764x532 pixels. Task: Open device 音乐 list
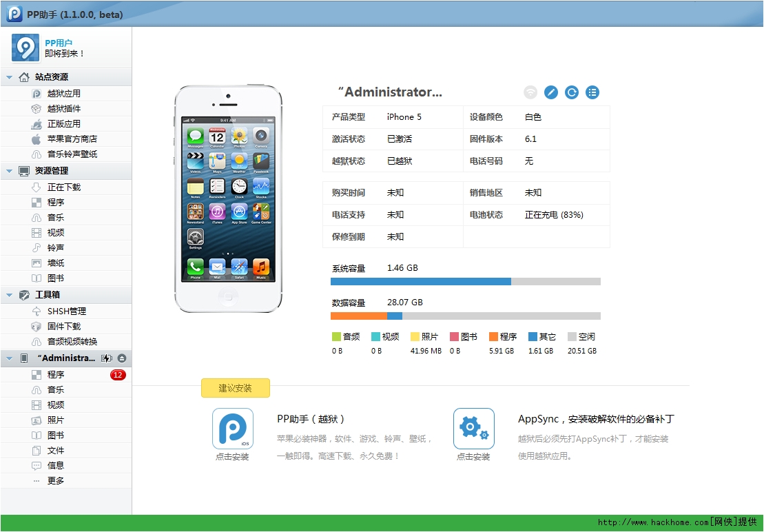[65, 390]
